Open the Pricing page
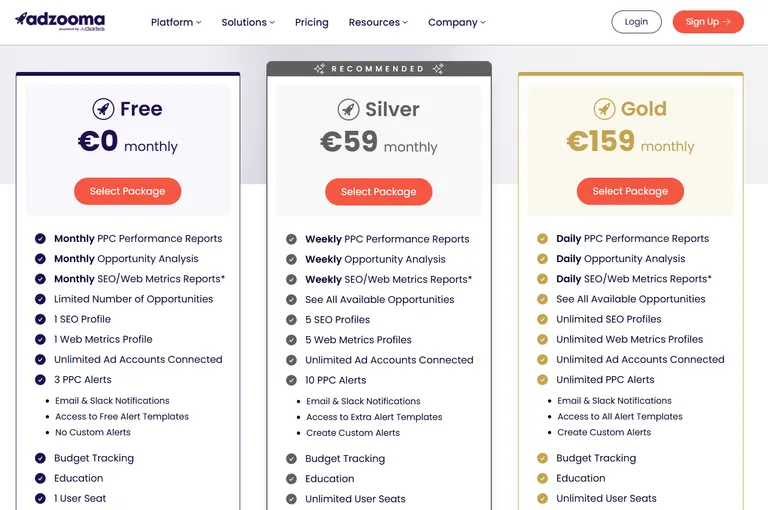 (x=312, y=22)
